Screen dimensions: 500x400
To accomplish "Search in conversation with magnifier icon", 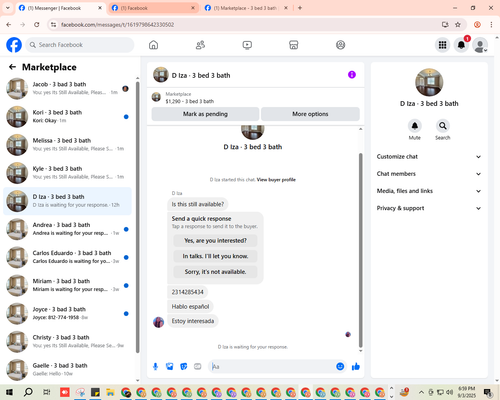I will 442,126.
